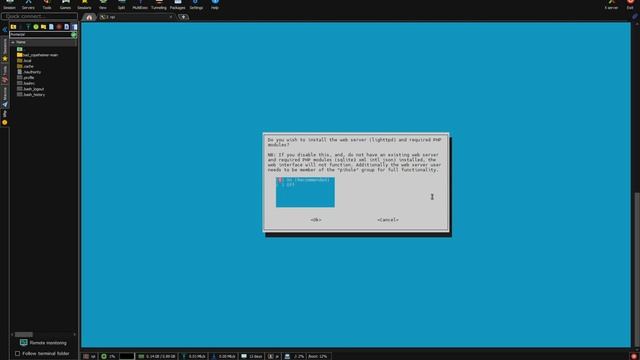
Task: Open the Tools toolbar button
Action: tap(47, 5)
